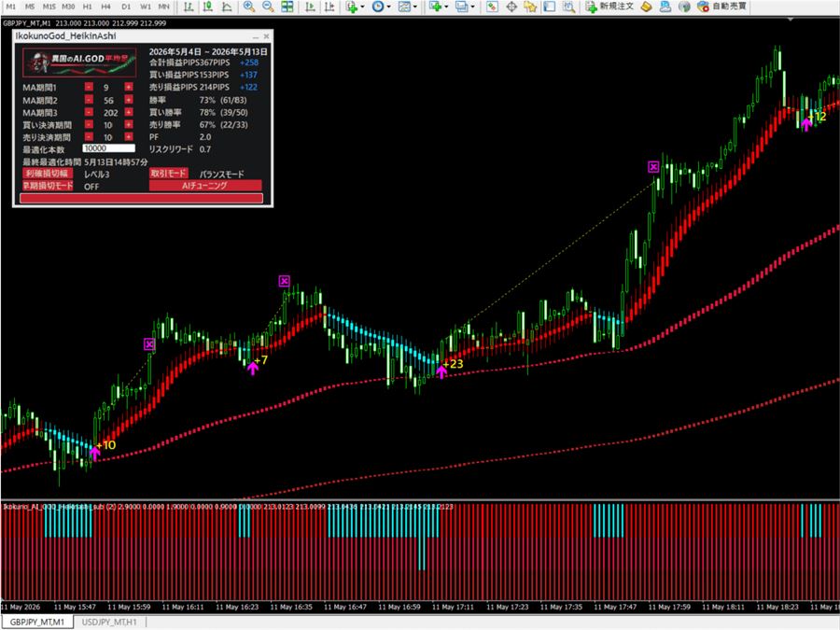Toggle the 早期損切モード button
The image size is (840, 630).
(x=48, y=186)
